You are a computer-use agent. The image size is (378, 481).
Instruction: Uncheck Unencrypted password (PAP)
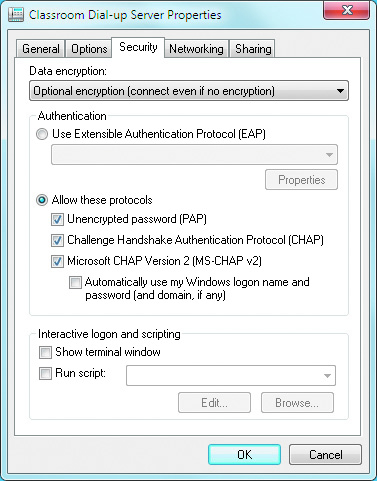57,219
